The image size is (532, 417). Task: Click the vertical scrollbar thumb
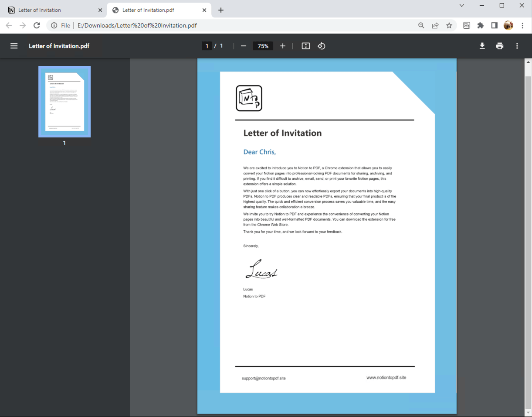click(529, 242)
